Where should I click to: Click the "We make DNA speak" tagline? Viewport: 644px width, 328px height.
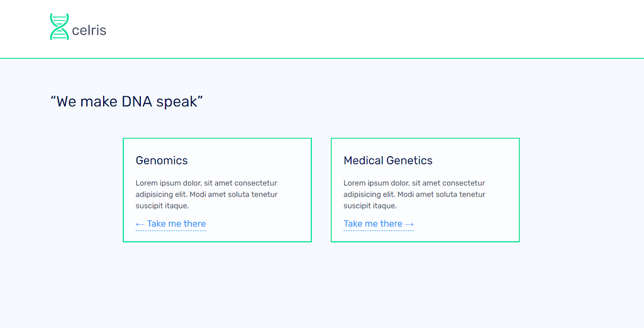[x=126, y=101]
